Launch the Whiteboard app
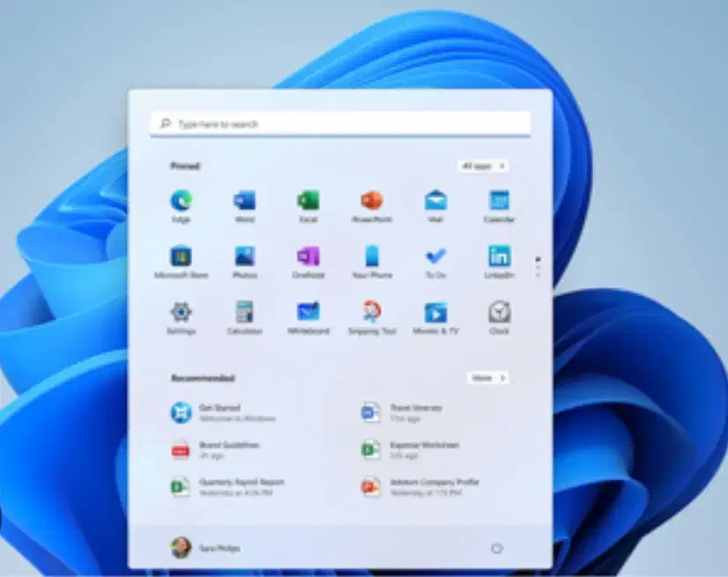 tap(308, 313)
